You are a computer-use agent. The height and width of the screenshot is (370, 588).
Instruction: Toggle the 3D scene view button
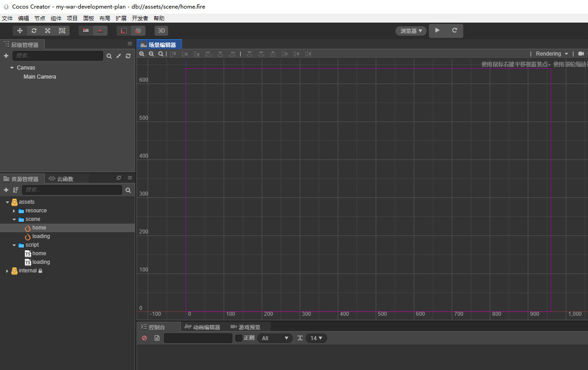pos(161,31)
